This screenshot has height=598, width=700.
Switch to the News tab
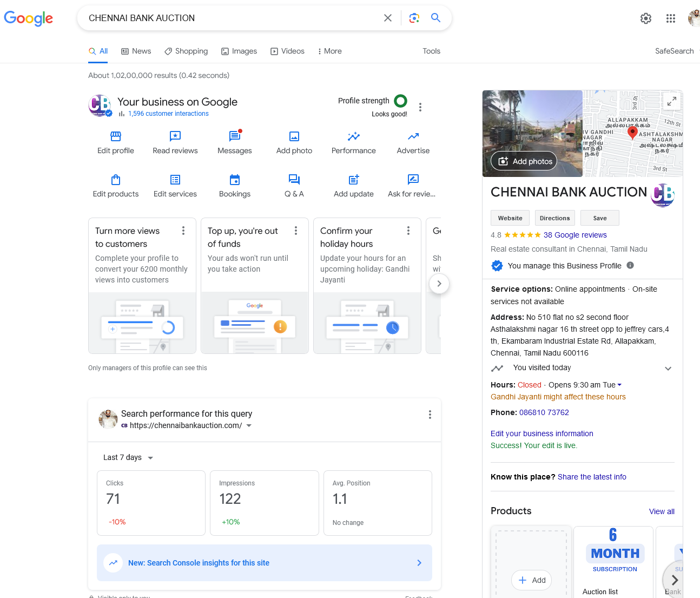coord(136,51)
